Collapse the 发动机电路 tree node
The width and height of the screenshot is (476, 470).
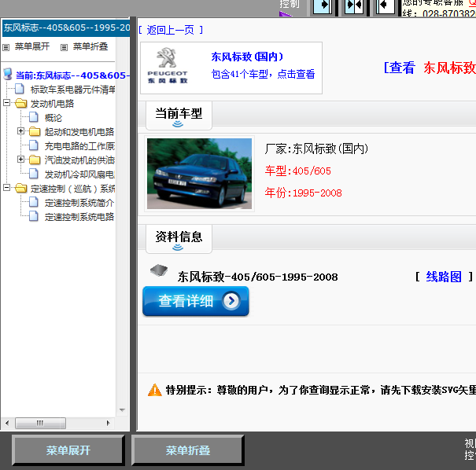6,102
